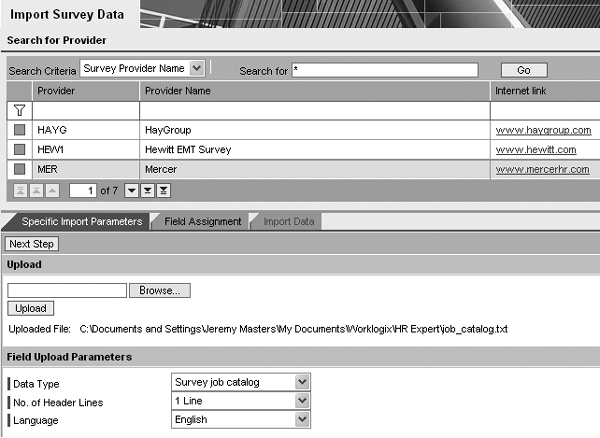Click the Browse... button
This screenshot has height=438, width=600.
[160, 290]
